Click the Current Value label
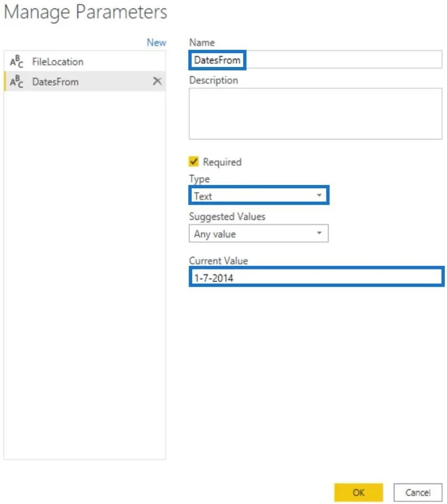This screenshot has width=447, height=504. (x=218, y=261)
